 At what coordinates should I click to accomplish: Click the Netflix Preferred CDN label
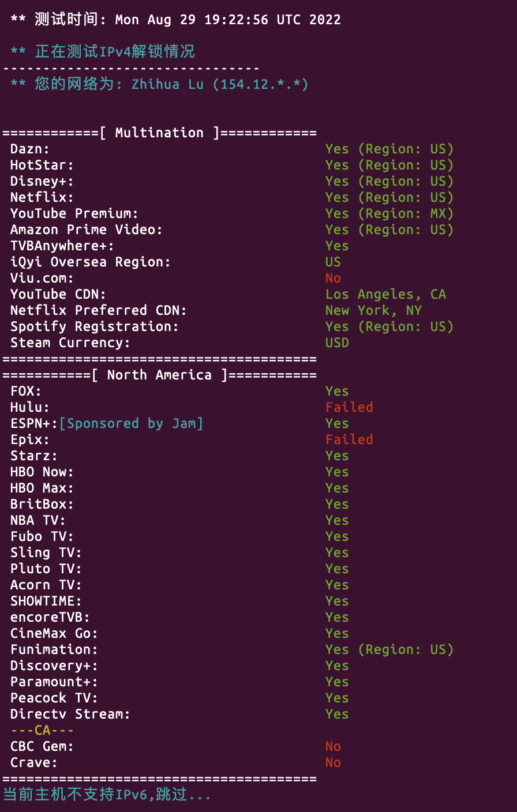pos(98,310)
